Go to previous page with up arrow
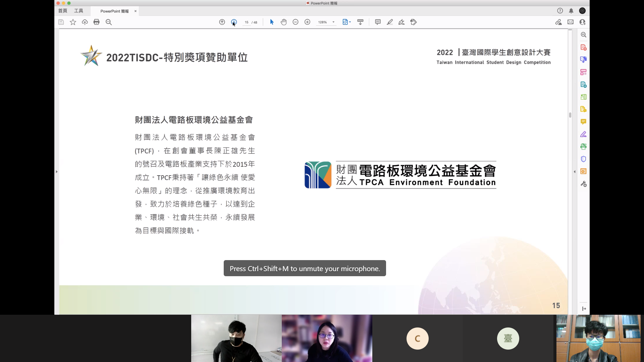The width and height of the screenshot is (644, 362). point(222,22)
